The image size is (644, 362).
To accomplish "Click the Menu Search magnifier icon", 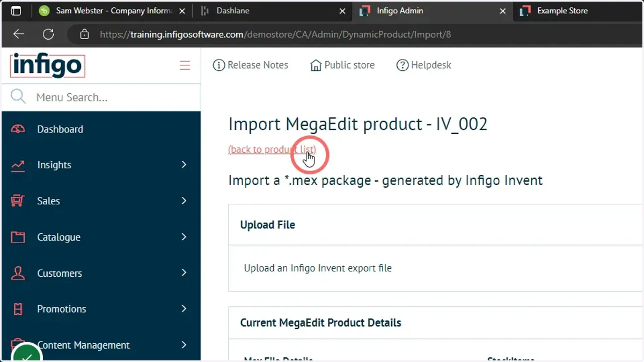I will click(x=18, y=97).
